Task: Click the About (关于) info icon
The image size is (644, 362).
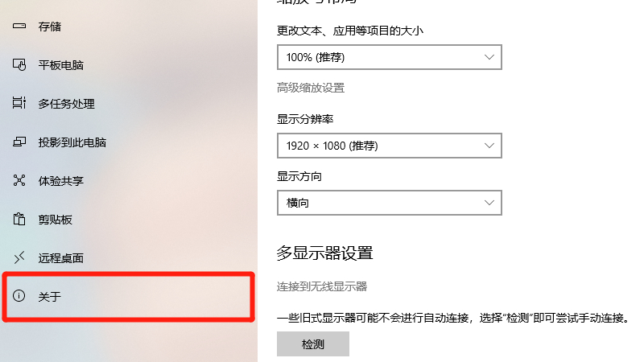Action: point(19,295)
